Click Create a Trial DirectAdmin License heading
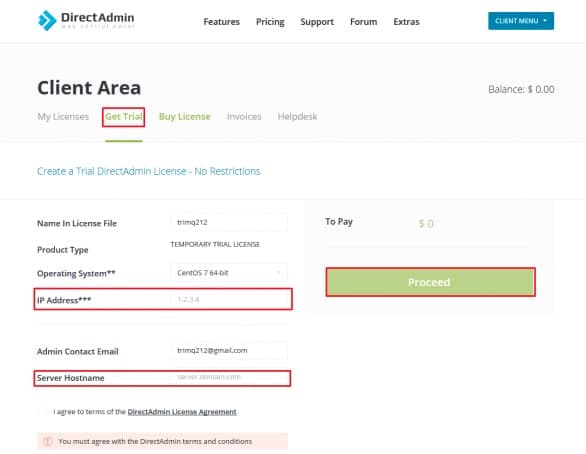The image size is (586, 454). click(149, 171)
